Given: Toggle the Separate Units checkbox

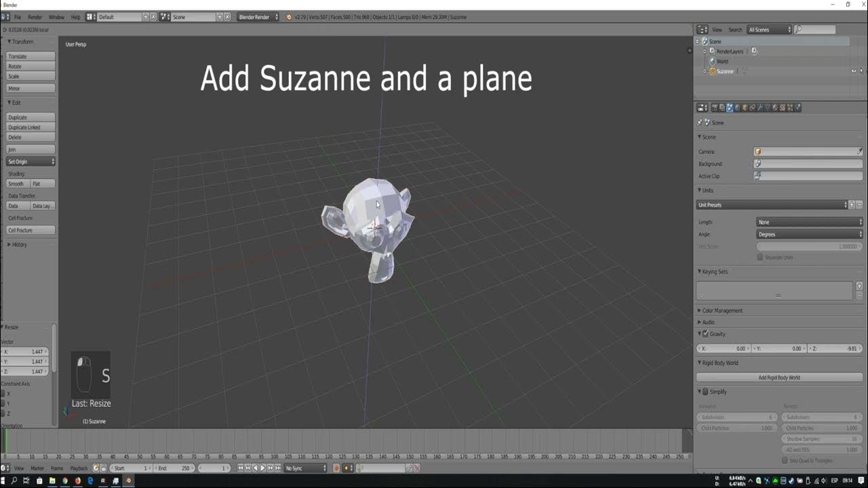Looking at the screenshot, I should (x=759, y=258).
